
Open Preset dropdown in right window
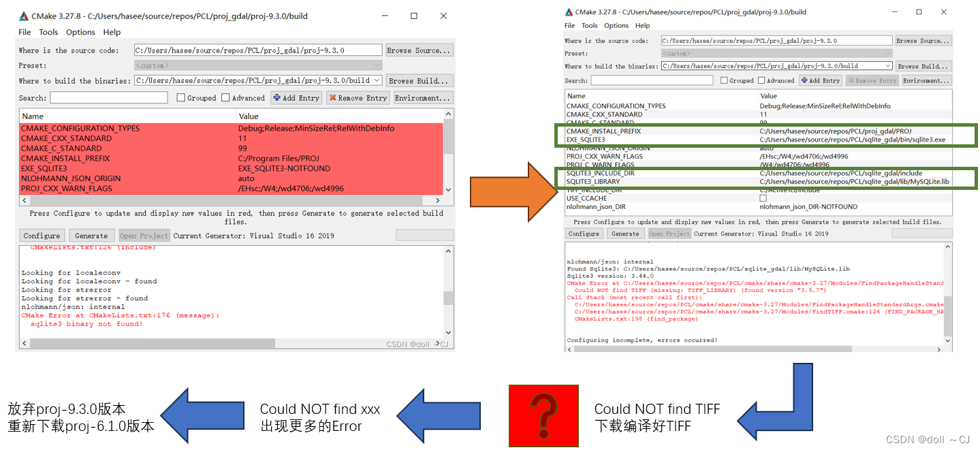point(776,53)
